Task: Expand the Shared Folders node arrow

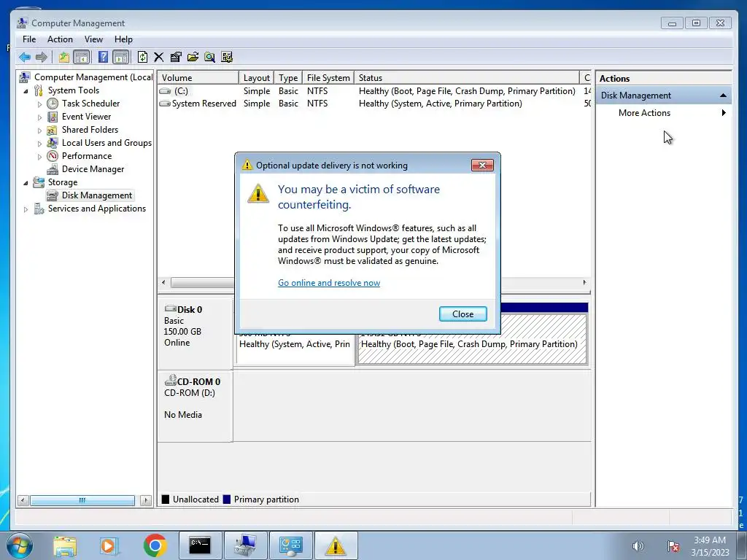Action: coord(39,130)
